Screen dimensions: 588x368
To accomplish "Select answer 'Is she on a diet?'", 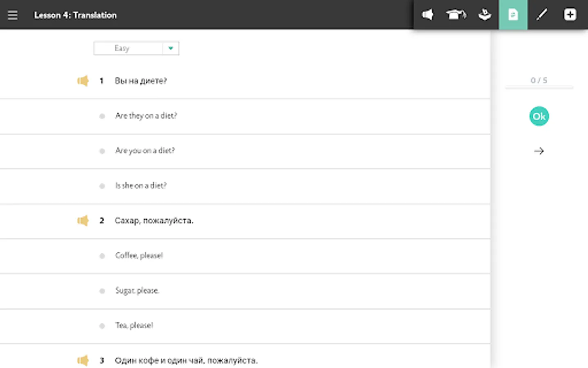I will [x=140, y=186].
